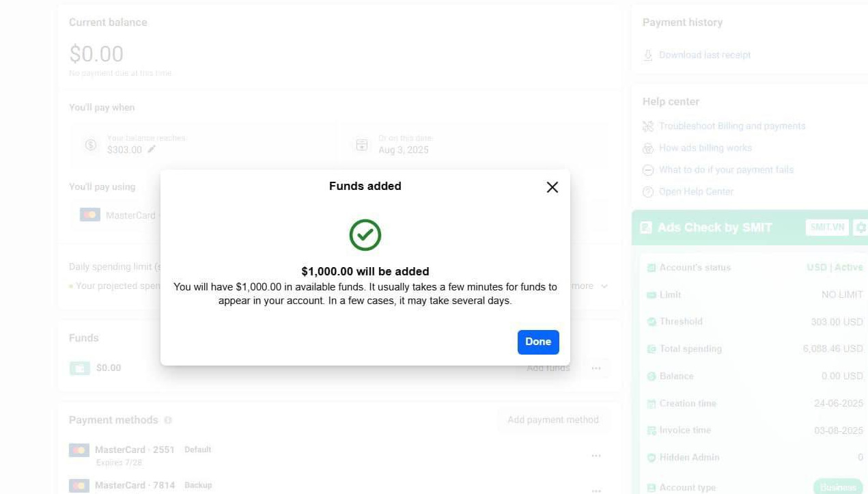Open the Funds row three-dot menu
This screenshot has height=494, width=868.
(x=596, y=368)
